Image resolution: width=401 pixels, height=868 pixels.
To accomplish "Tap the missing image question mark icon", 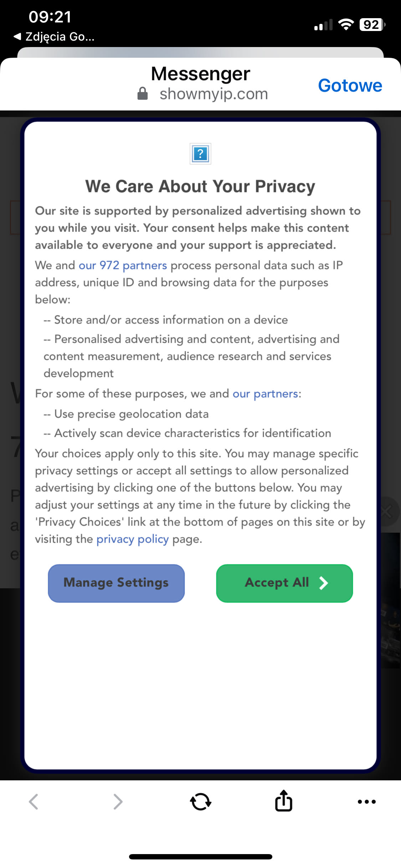I will pyautogui.click(x=200, y=154).
